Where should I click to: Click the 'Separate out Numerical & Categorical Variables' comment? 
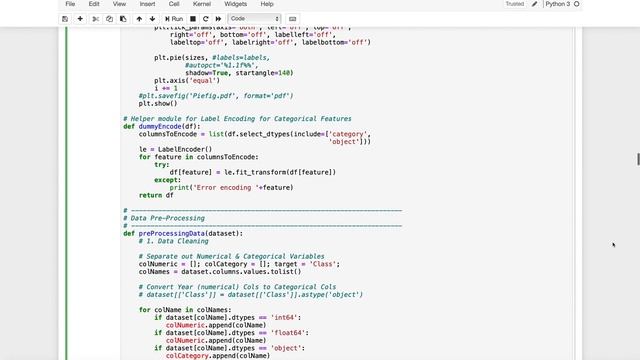click(231, 256)
